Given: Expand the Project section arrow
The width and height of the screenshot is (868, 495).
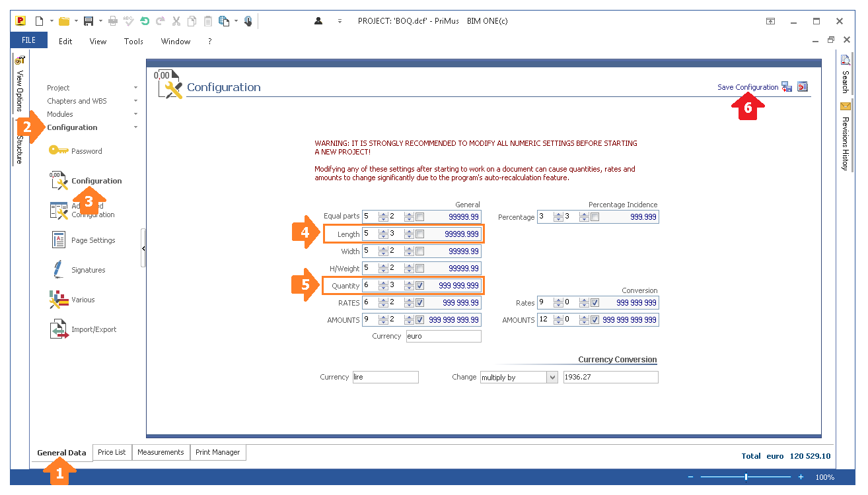Looking at the screenshot, I should [135, 88].
